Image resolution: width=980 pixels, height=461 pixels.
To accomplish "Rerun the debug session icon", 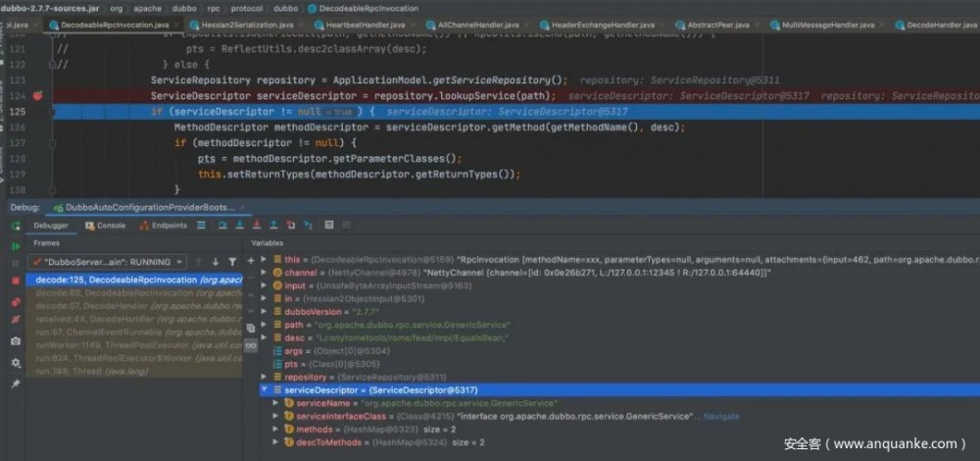I will click(16, 226).
